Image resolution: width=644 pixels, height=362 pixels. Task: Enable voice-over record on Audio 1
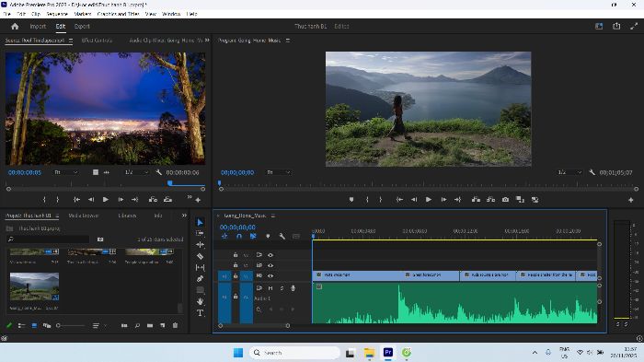pos(293,288)
